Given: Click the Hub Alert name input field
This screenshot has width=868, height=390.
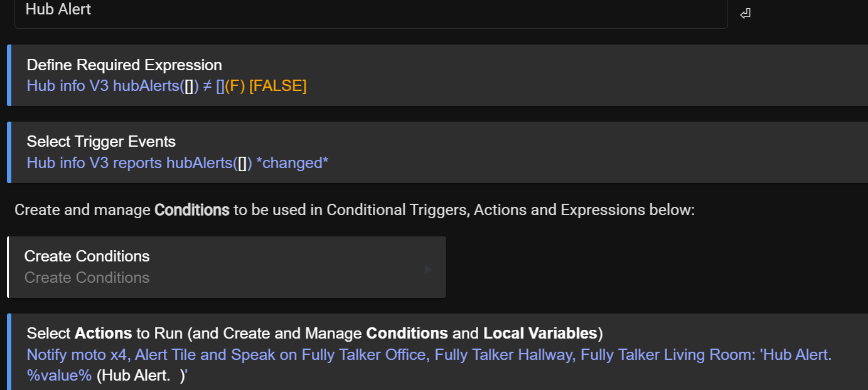Looking at the screenshot, I should (370, 11).
